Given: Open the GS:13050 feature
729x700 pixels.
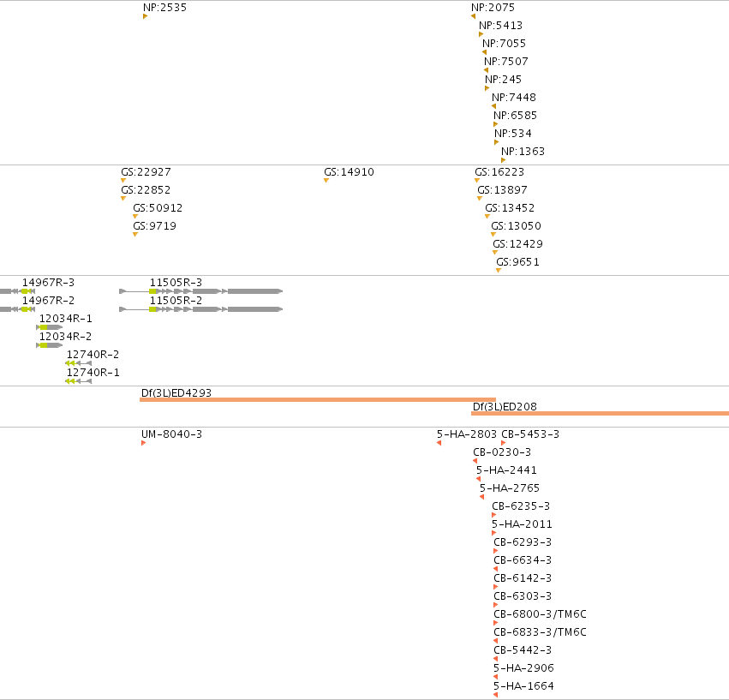Looking at the screenshot, I should (x=516, y=226).
